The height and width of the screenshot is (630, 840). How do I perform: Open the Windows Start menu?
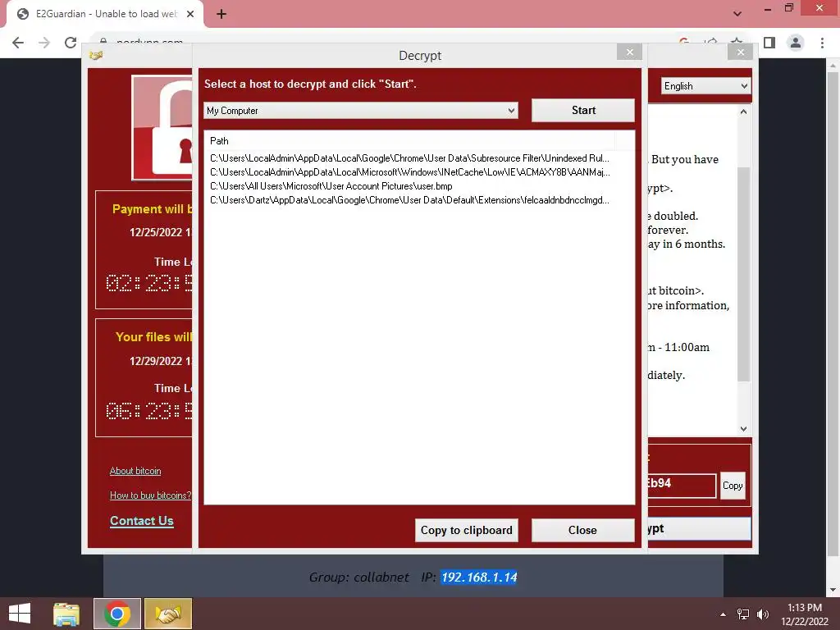20,614
